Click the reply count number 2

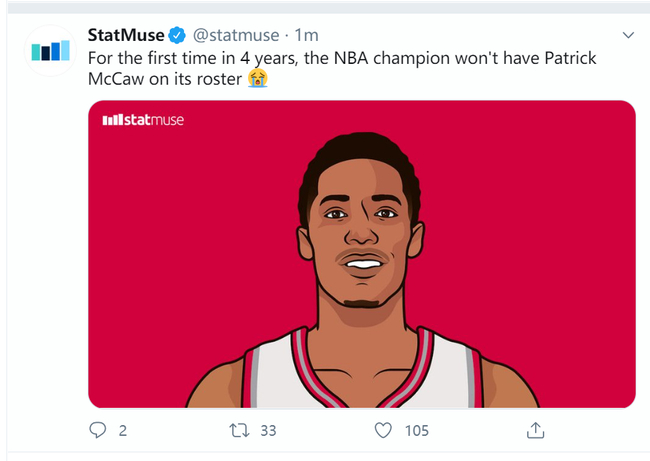click(x=123, y=430)
